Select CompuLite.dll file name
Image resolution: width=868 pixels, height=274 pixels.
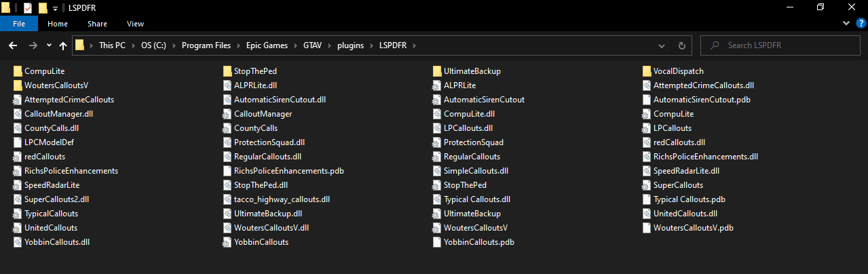click(469, 114)
